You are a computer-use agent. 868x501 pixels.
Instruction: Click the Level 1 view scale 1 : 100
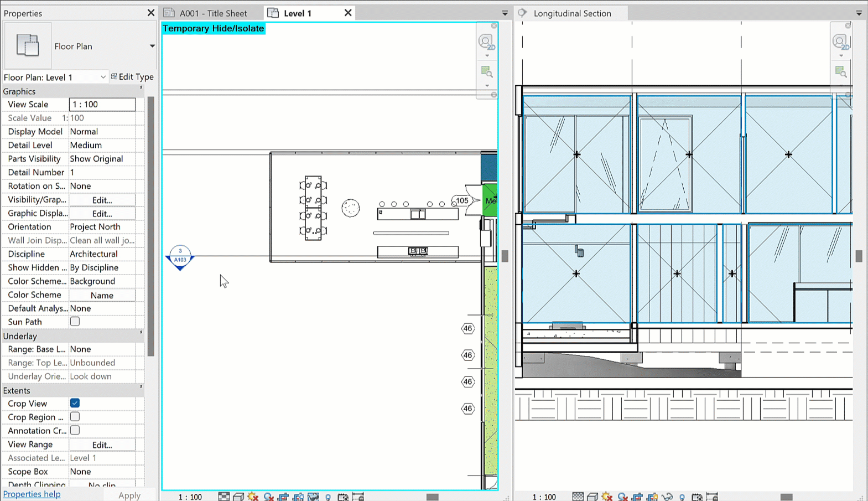coord(190,497)
